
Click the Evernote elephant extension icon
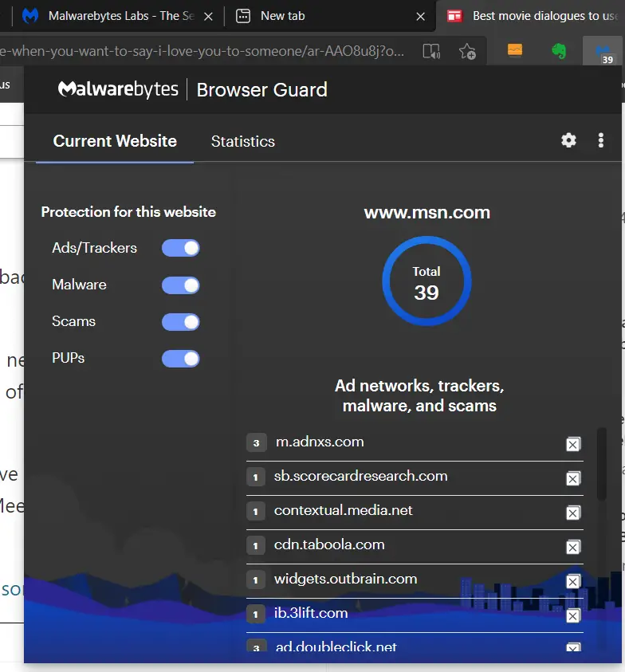click(559, 51)
